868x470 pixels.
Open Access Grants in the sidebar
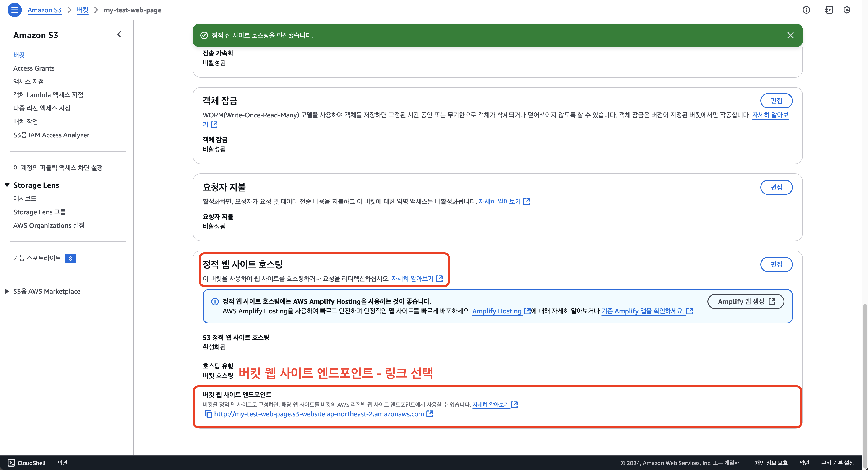coord(34,68)
